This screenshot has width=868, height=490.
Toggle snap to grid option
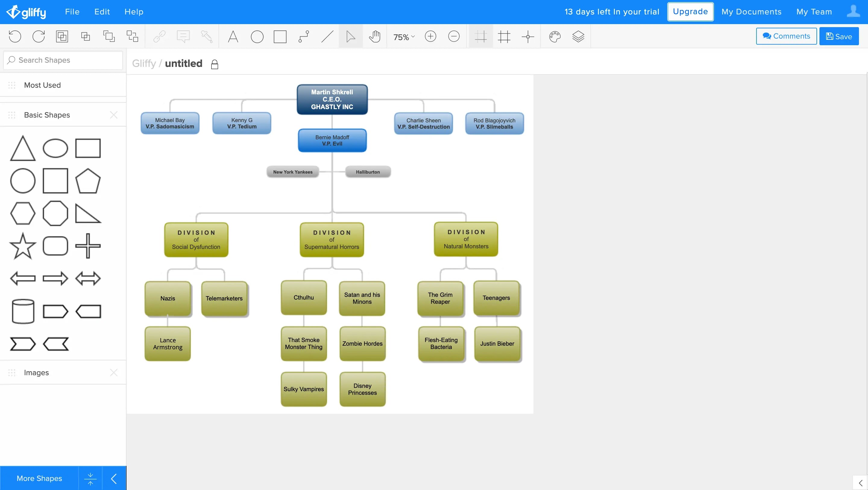[480, 36]
